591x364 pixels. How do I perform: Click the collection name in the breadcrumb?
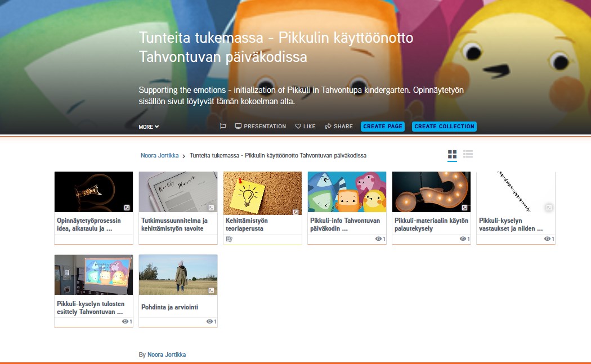[278, 156]
